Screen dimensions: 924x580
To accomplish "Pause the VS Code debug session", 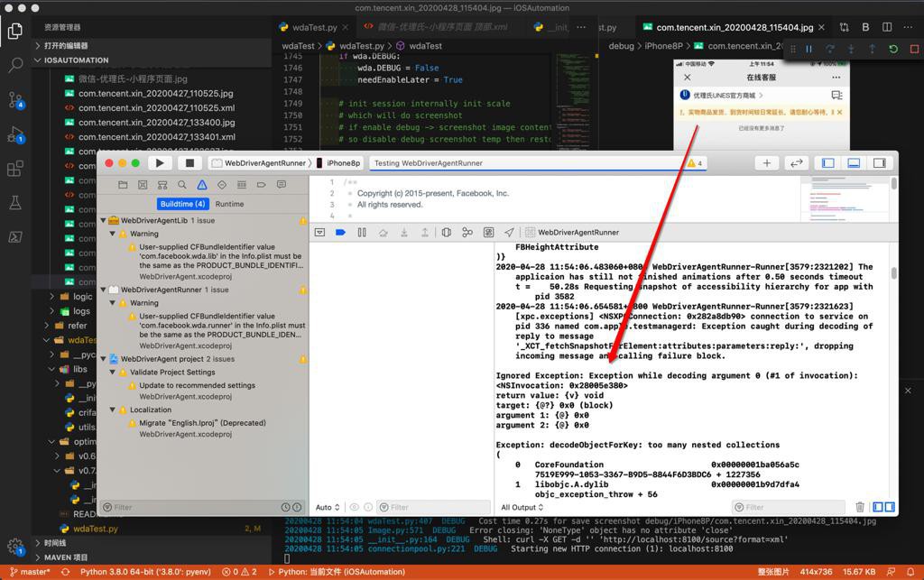I will 808,50.
